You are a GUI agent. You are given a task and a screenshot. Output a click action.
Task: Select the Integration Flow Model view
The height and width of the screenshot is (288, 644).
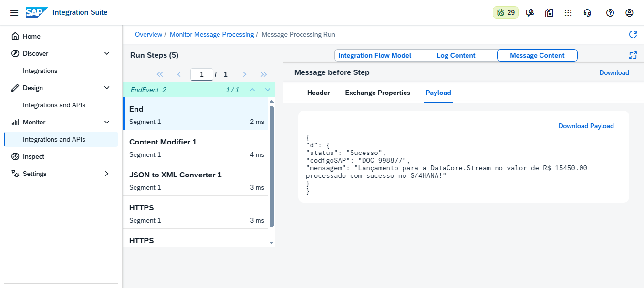click(x=374, y=55)
